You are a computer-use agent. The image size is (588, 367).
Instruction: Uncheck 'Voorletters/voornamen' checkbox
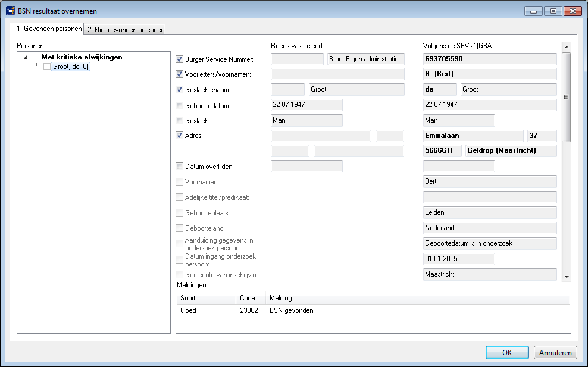(179, 74)
